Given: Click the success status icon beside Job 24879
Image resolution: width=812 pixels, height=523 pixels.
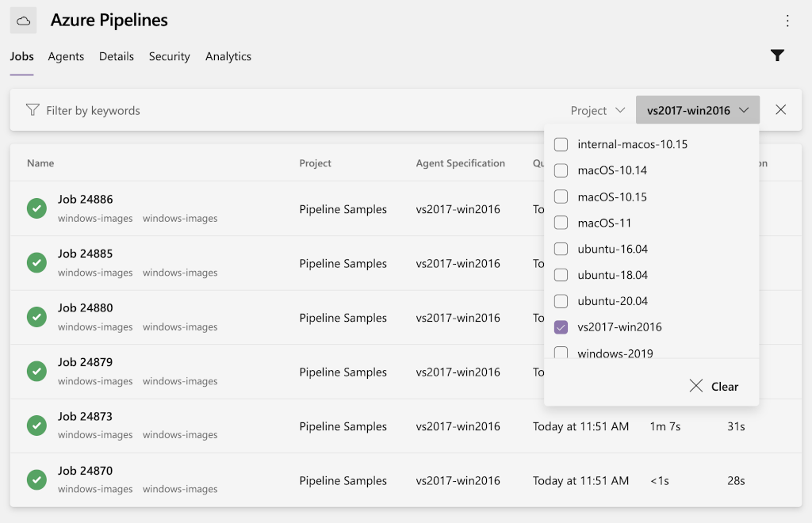Looking at the screenshot, I should click(x=36, y=371).
